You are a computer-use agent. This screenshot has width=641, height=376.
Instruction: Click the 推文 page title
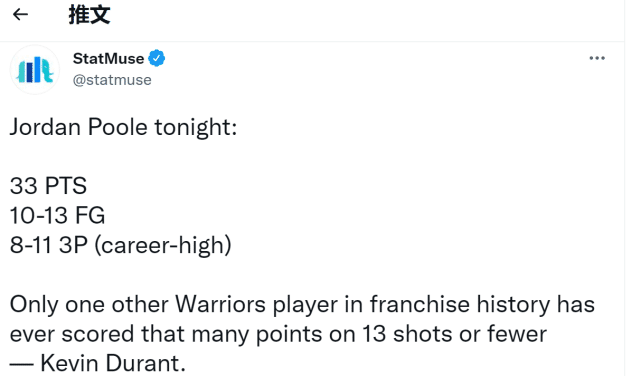[x=89, y=15]
